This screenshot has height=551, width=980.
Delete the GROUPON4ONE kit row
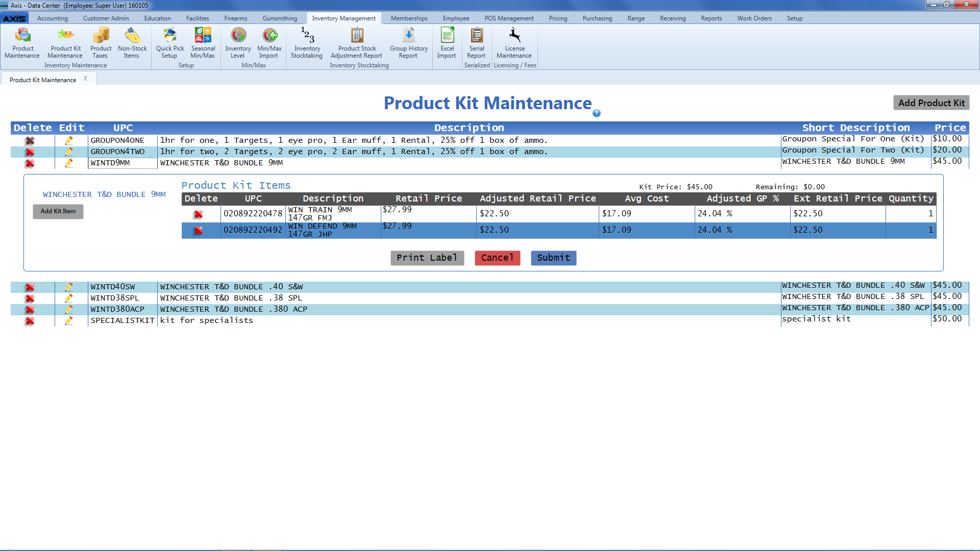click(x=30, y=140)
